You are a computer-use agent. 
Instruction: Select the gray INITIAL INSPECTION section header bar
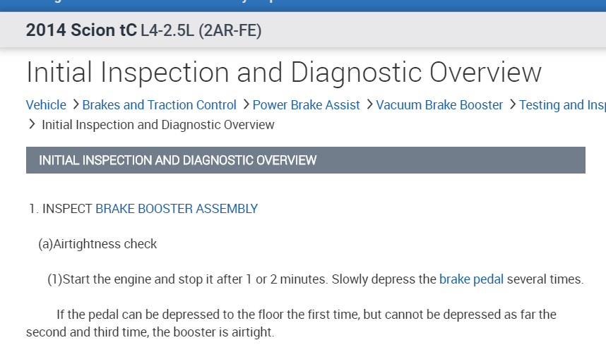(x=305, y=160)
